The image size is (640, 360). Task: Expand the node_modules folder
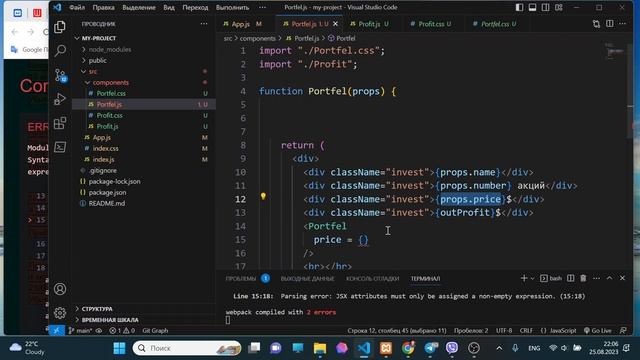110,49
